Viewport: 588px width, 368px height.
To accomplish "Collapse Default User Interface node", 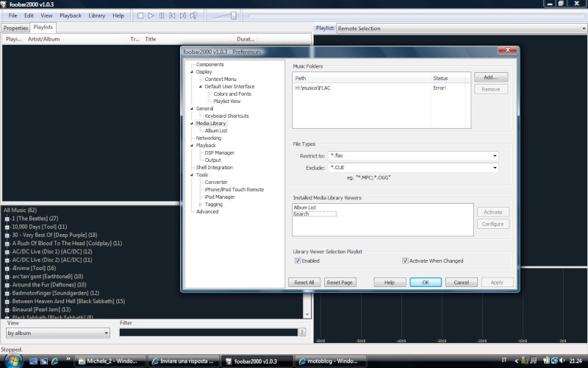I will click(201, 86).
